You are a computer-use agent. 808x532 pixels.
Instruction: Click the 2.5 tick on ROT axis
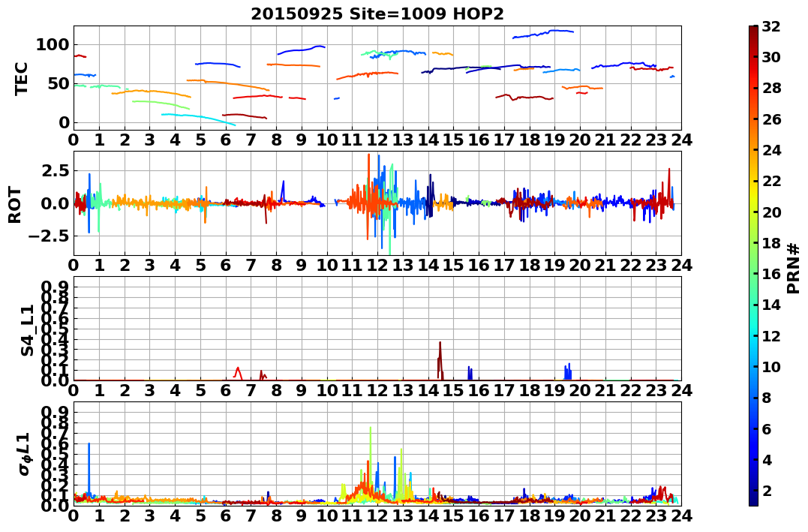click(x=54, y=170)
